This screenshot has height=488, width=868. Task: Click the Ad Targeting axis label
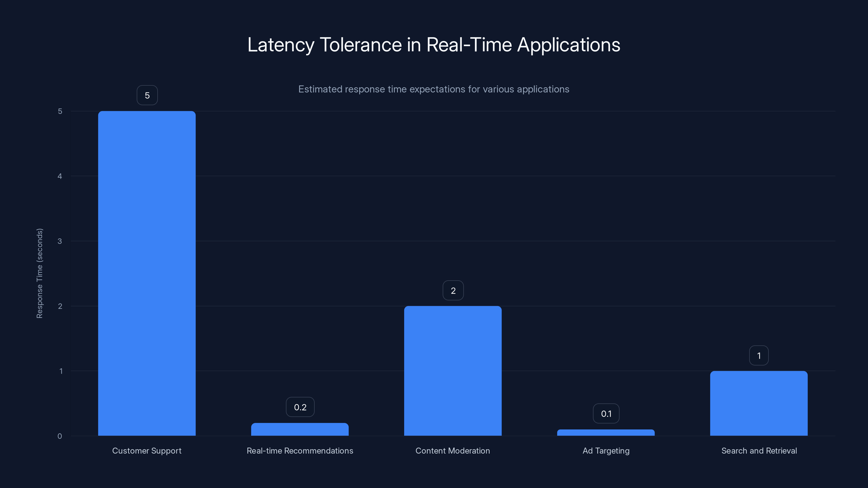tap(605, 451)
